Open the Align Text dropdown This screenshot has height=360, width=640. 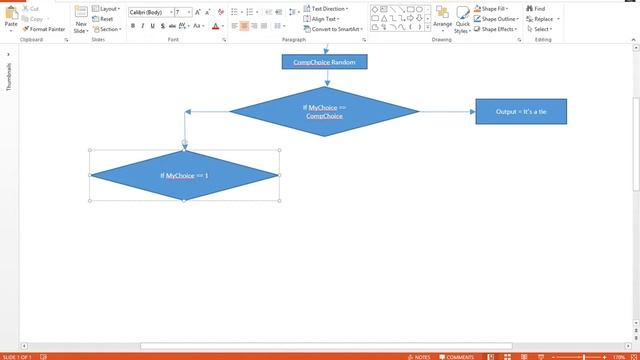[x=322, y=19]
